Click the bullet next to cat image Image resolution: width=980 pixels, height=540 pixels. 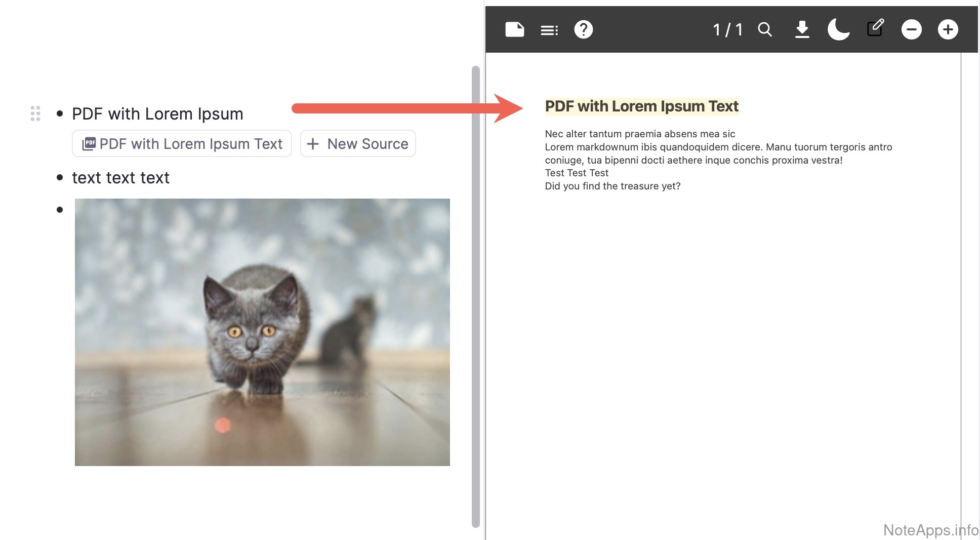point(60,210)
